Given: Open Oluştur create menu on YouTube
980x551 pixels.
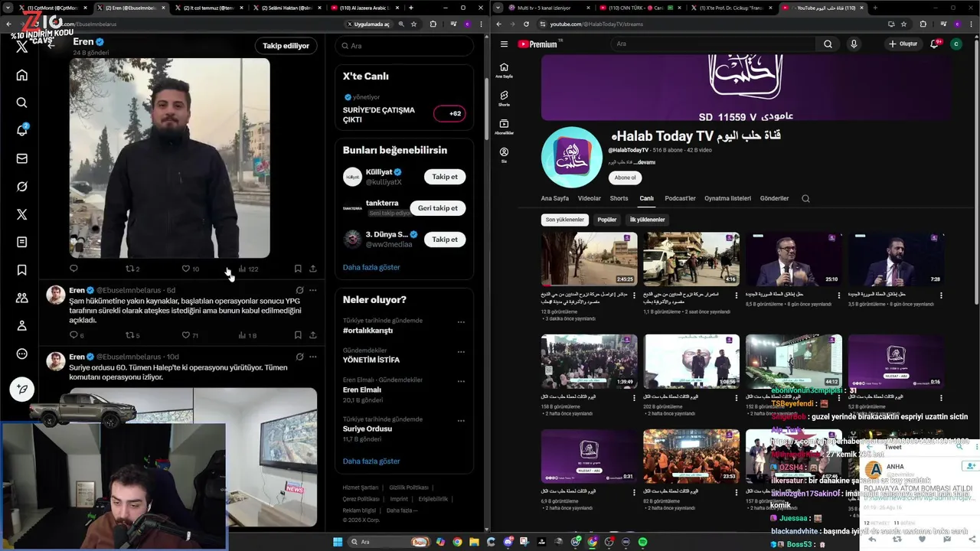Looking at the screenshot, I should [x=903, y=44].
